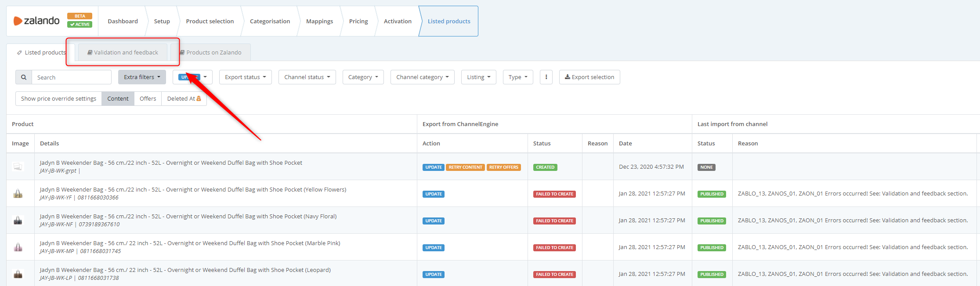The width and height of the screenshot is (980, 286).
Task: Click RETRY CONTENT on first product row
Action: click(465, 167)
